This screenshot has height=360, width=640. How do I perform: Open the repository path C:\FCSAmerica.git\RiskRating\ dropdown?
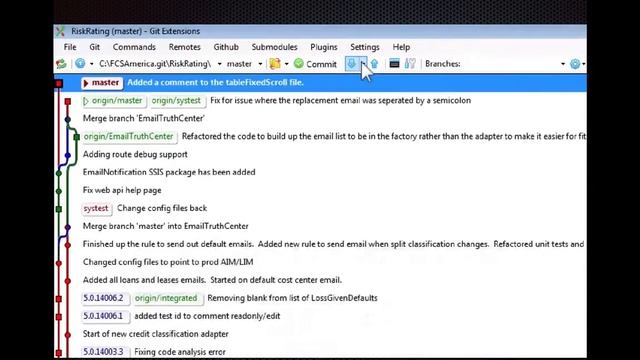click(219, 64)
